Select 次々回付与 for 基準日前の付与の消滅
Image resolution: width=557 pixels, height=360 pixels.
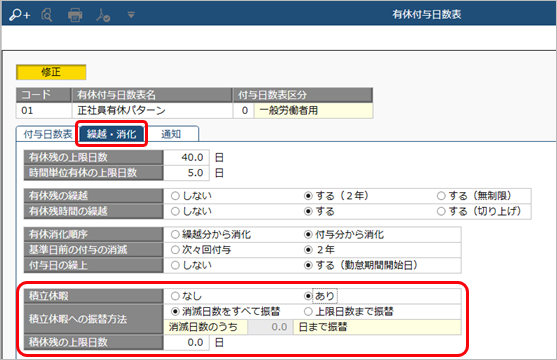pos(175,250)
